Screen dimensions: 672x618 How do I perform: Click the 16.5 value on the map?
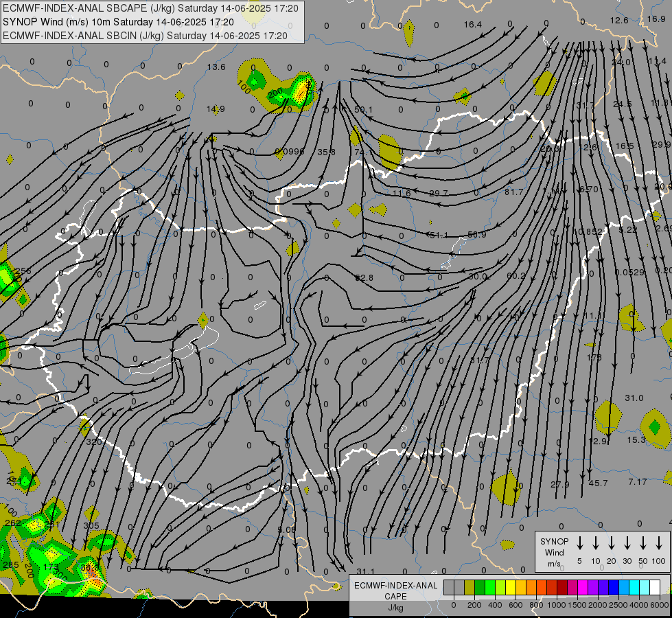pyautogui.click(x=625, y=146)
